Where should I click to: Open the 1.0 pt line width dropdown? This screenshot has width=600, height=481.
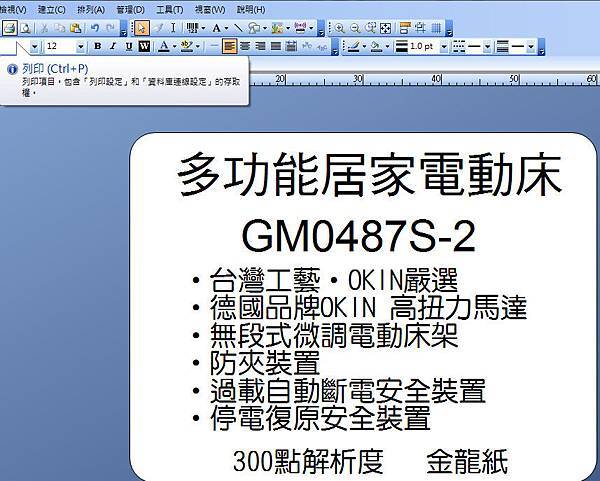point(444,47)
